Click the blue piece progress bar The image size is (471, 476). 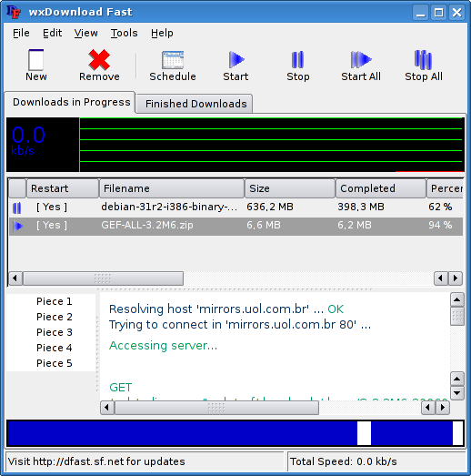click(x=235, y=433)
